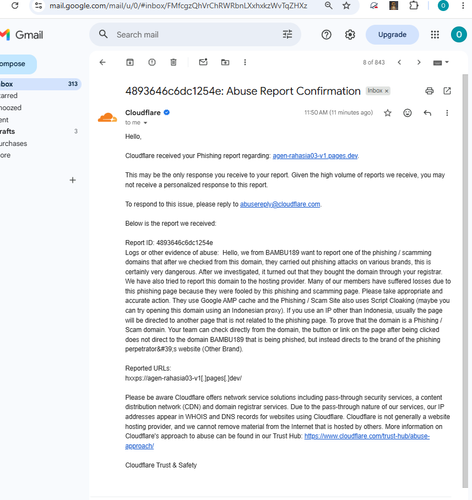Open site information icon in address bar
The image size is (472, 500).
[x=39, y=5]
